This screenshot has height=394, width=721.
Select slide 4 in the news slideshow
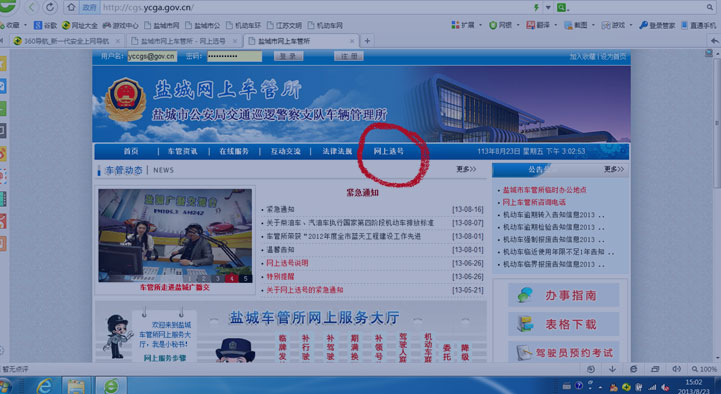[x=232, y=278]
